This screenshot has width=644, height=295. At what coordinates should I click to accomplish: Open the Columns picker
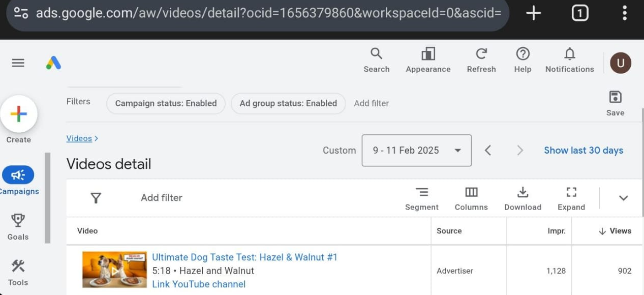pyautogui.click(x=471, y=198)
